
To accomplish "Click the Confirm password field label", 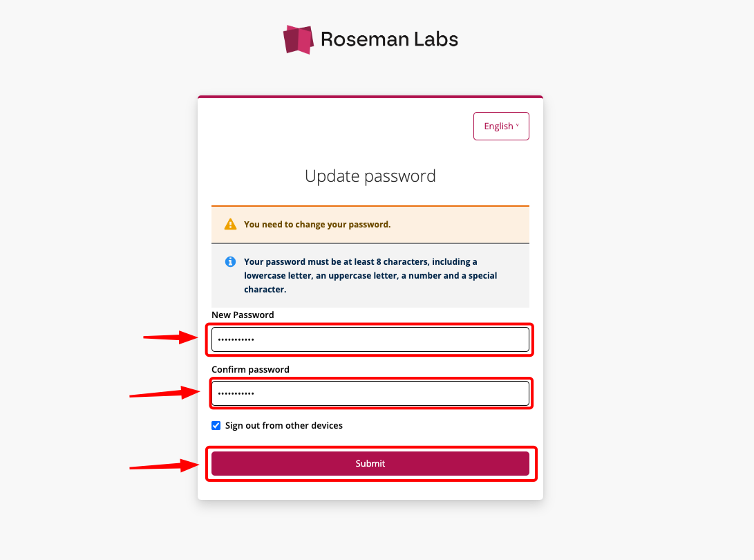I will [251, 369].
